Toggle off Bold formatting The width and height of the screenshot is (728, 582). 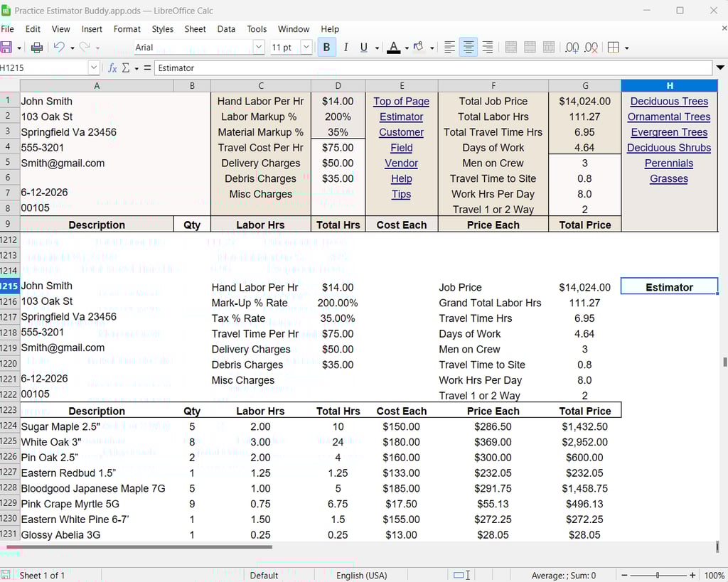326,47
